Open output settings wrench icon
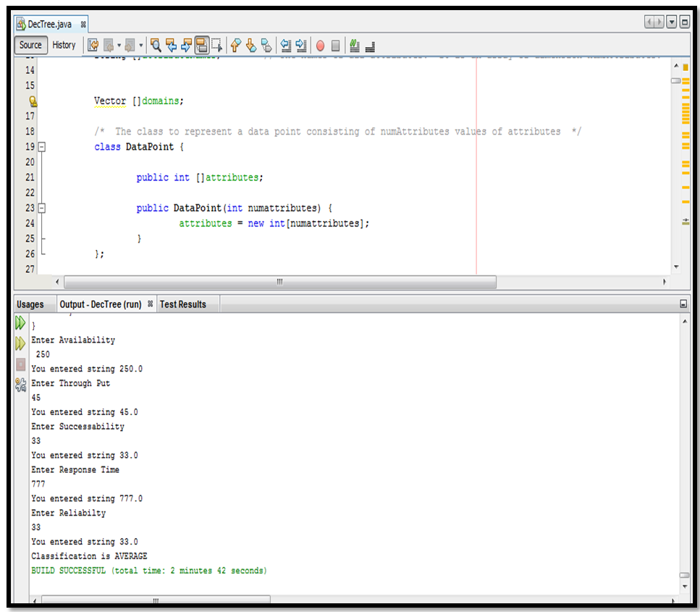This screenshot has height=612, width=700. (21, 385)
